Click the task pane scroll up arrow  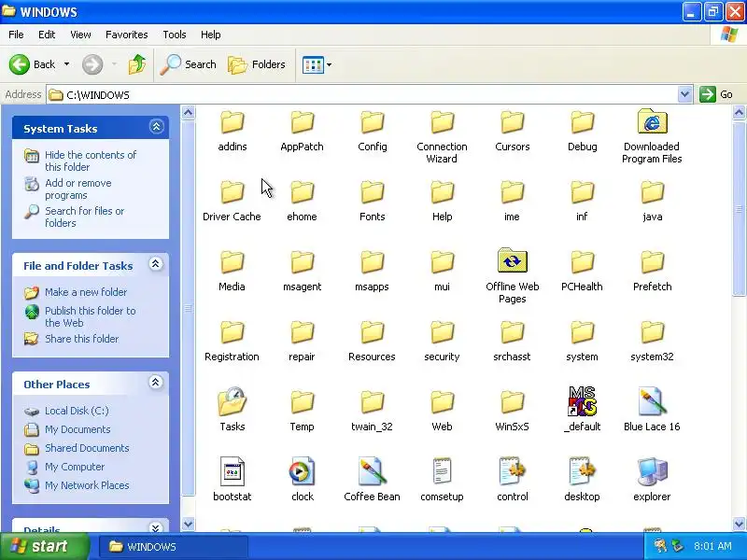point(189,113)
